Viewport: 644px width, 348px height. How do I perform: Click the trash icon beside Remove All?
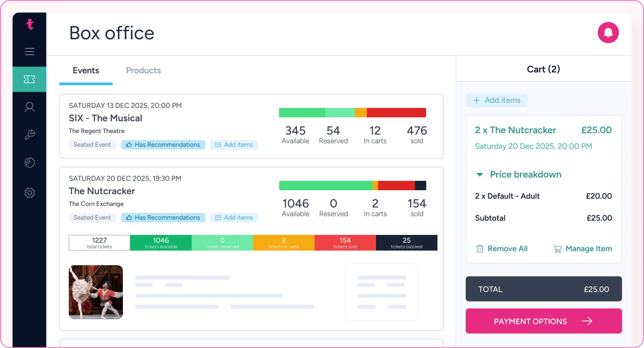coord(480,248)
